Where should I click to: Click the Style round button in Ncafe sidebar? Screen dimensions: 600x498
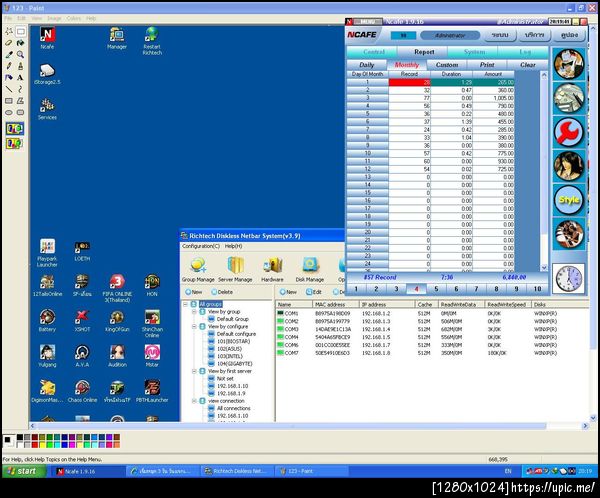click(569, 200)
